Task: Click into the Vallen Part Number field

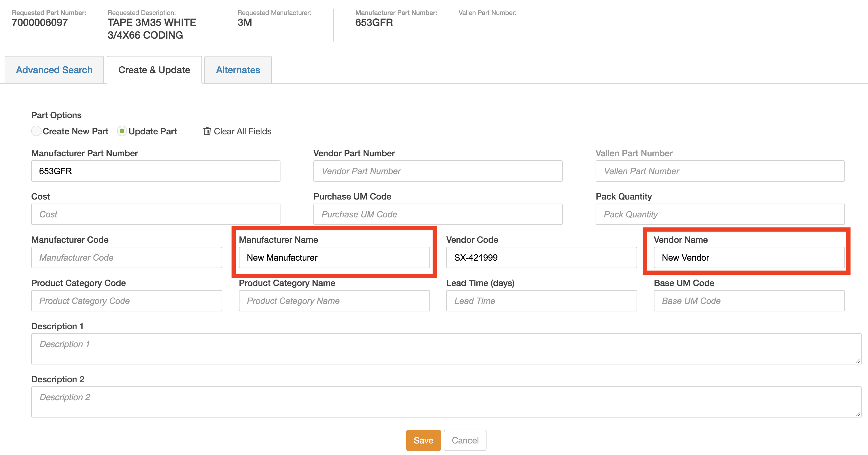Action: pyautogui.click(x=720, y=171)
